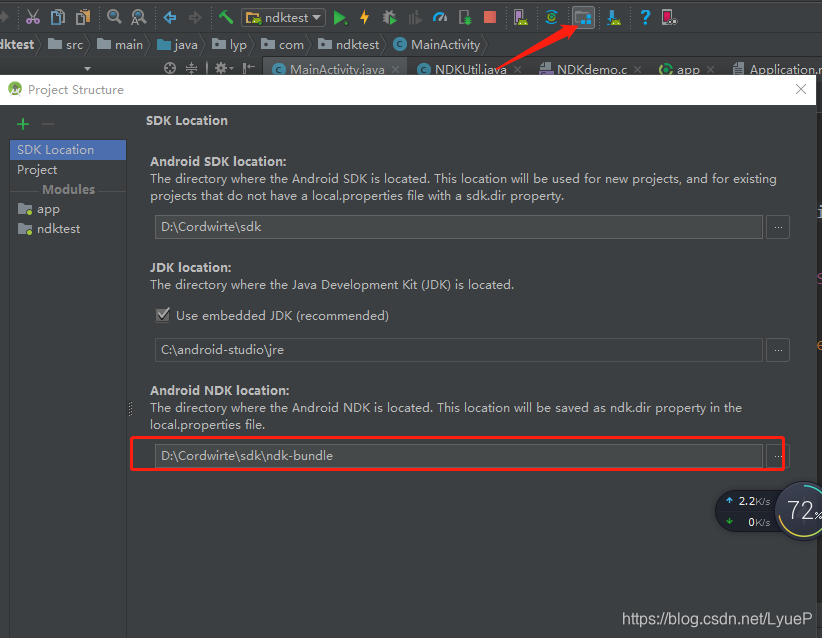Click the Run with Coverage icon
Viewport: 822px width, 638px height.
click(415, 18)
